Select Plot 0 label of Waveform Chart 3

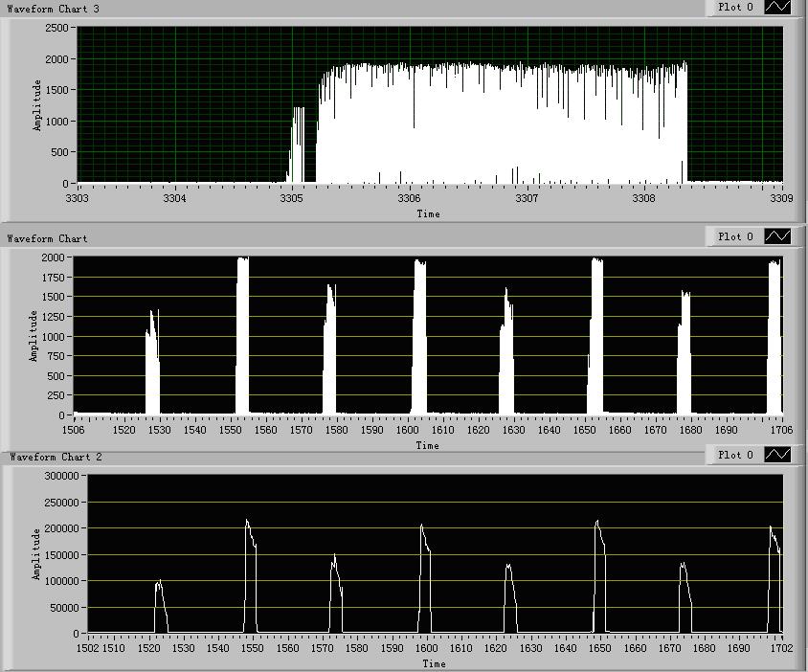point(736,8)
